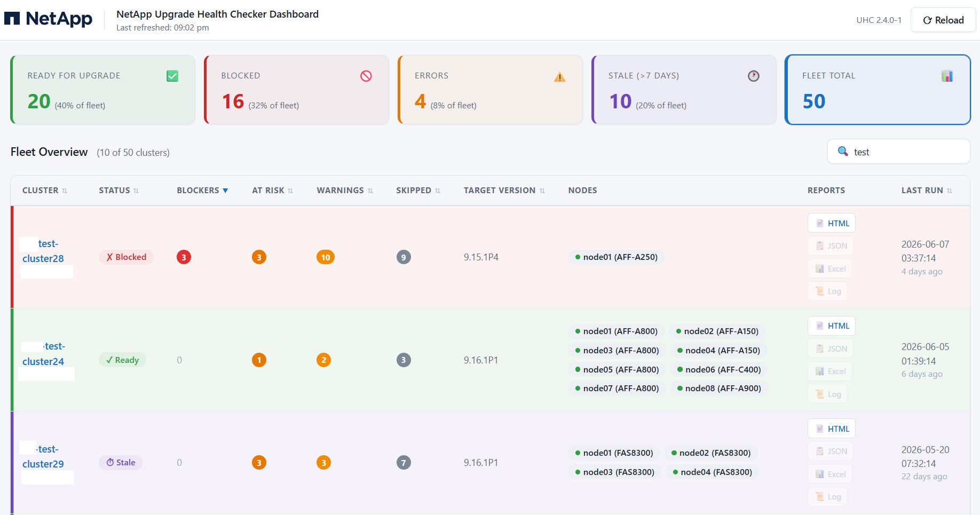
Task: Click node06 (AFF-C400) chip in test-cluster24
Action: [x=718, y=369]
